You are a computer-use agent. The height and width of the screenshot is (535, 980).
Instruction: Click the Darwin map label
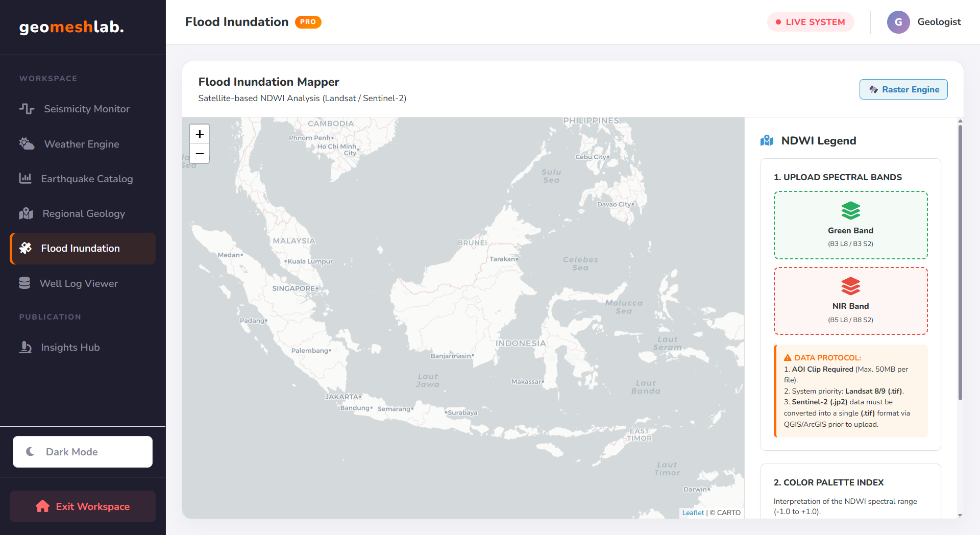(695, 489)
